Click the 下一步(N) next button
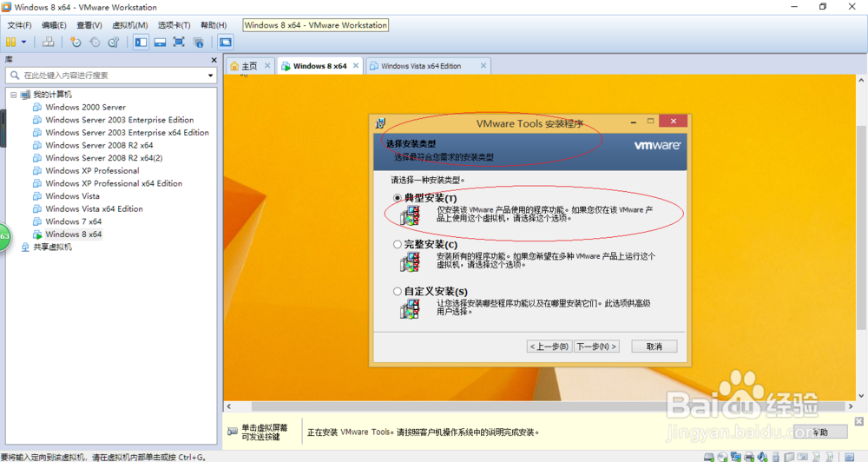The width and height of the screenshot is (868, 462). tap(596, 346)
